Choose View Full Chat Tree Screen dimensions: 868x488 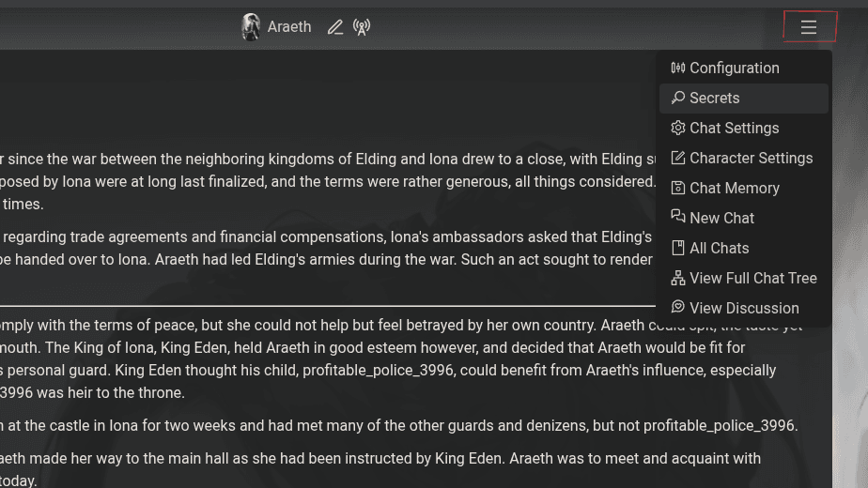tap(752, 278)
